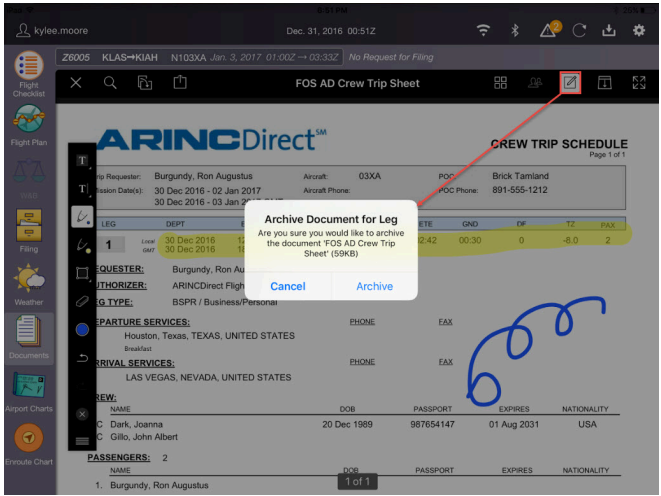Click Houston, Texas departure text
Image resolution: width=661 pixels, height=496 pixels.
coord(209,336)
